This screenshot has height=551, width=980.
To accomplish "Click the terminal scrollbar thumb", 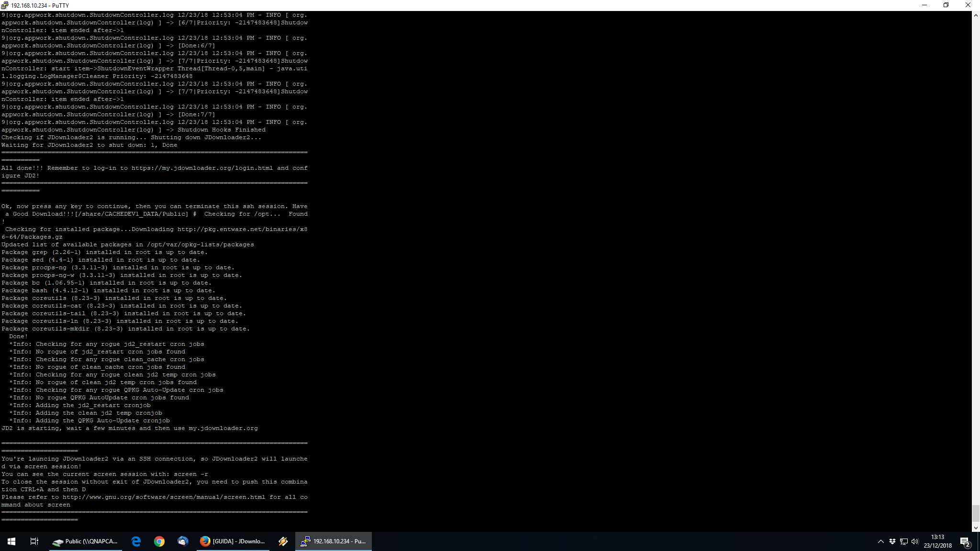I will click(x=976, y=514).
